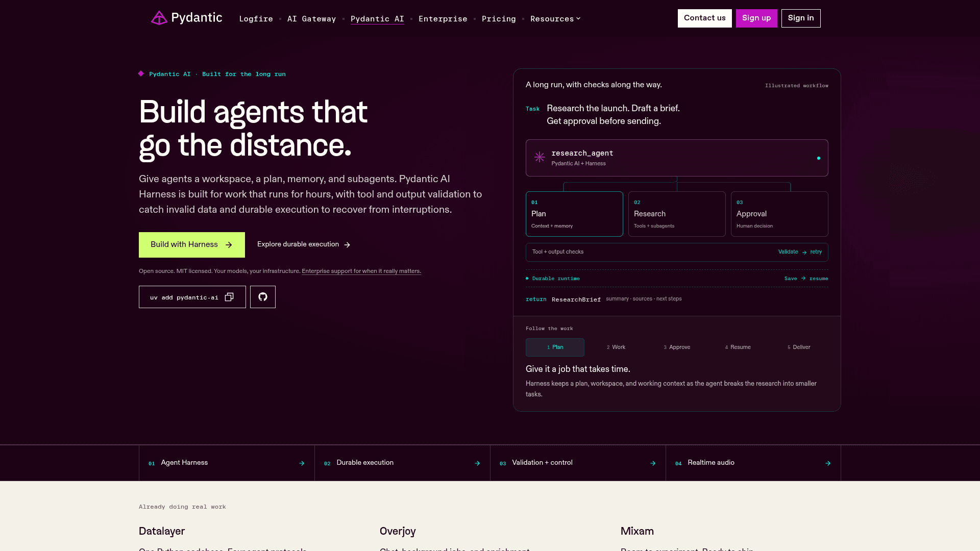Click the Validate retry text
Viewport: 980px width, 551px height.
click(x=800, y=252)
